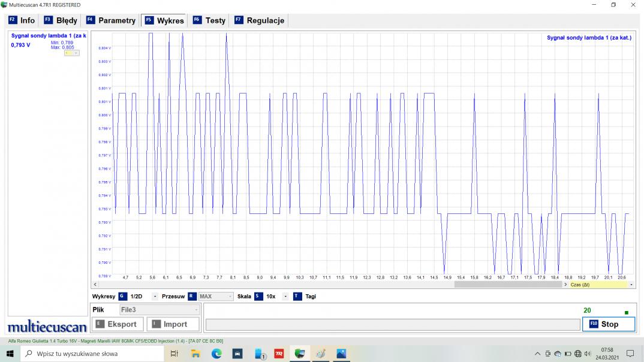Open the Wykresy 1/2D dropdown
Image resolution: width=644 pixels, height=362 pixels.
pos(155,296)
